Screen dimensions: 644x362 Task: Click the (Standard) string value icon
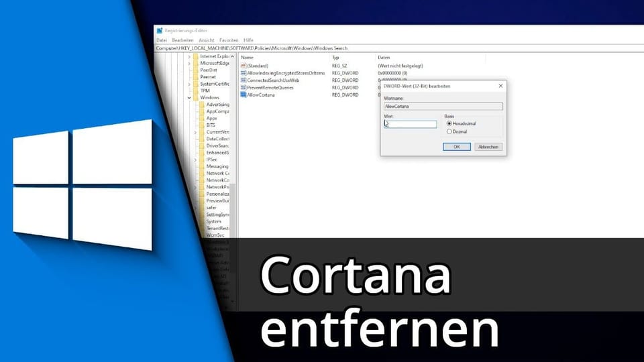(x=243, y=66)
